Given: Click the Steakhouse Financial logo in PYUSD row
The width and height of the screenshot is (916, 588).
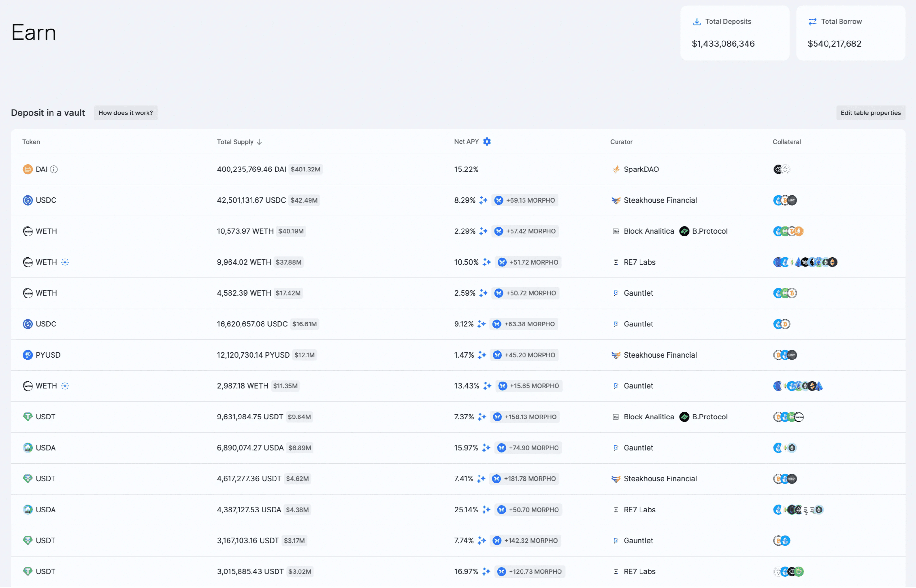Looking at the screenshot, I should (616, 355).
